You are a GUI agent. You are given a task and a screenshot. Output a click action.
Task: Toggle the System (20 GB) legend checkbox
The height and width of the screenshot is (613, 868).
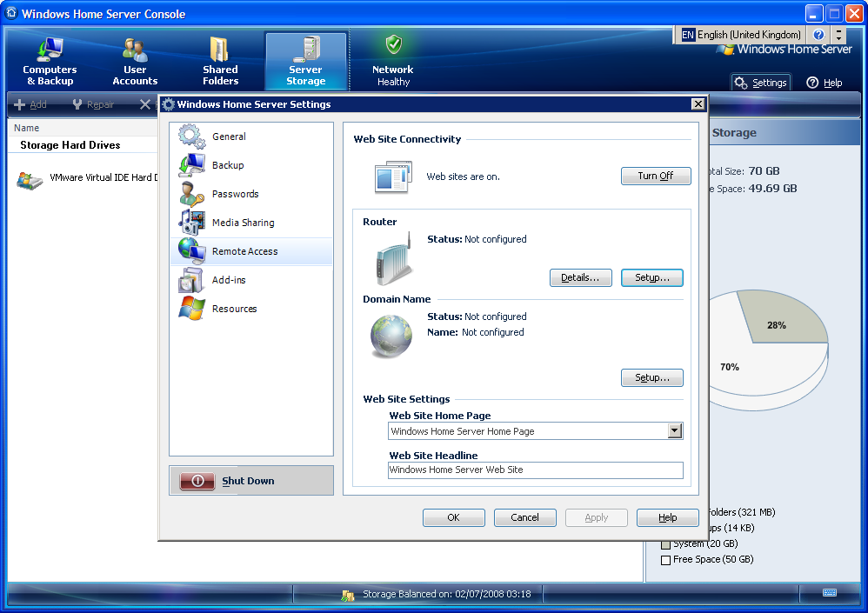coord(666,544)
